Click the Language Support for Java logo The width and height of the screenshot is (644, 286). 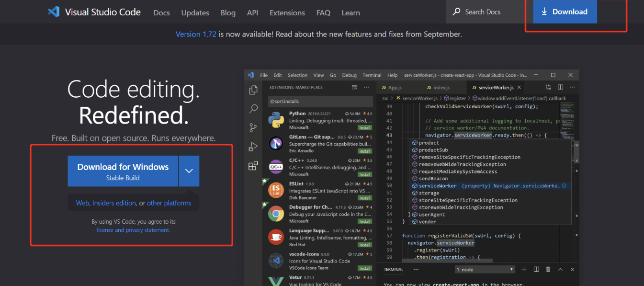click(x=276, y=237)
